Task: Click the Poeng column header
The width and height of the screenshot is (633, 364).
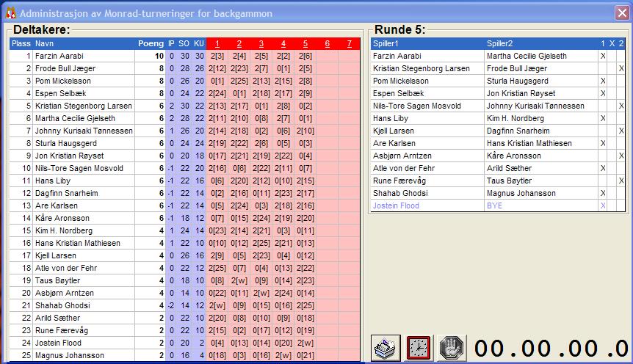Action: [x=151, y=43]
